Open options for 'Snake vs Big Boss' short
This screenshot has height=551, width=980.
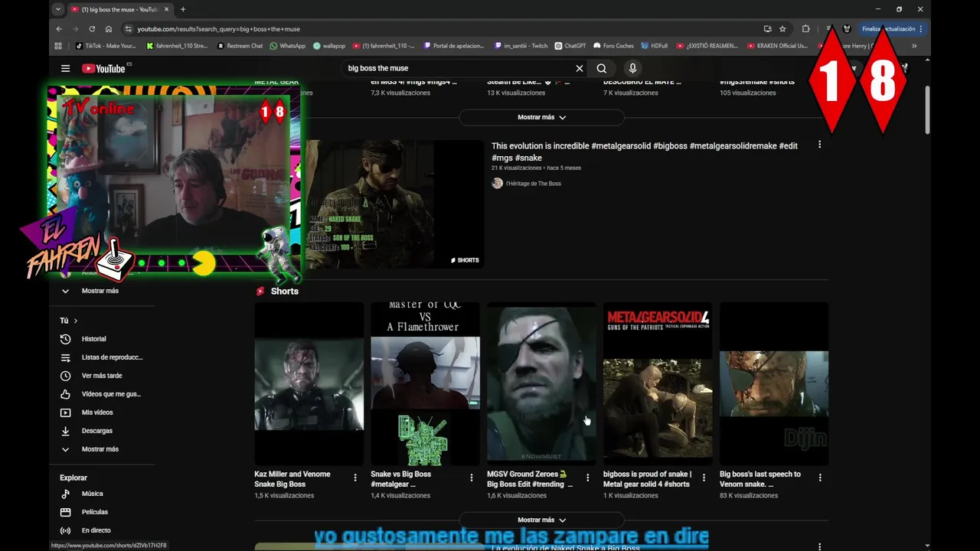pos(472,478)
